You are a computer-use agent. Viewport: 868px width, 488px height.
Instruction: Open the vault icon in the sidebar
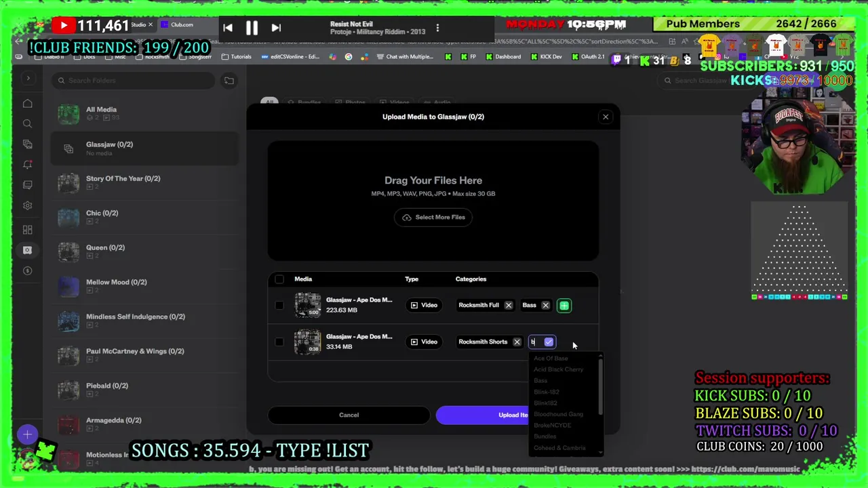tap(27, 250)
